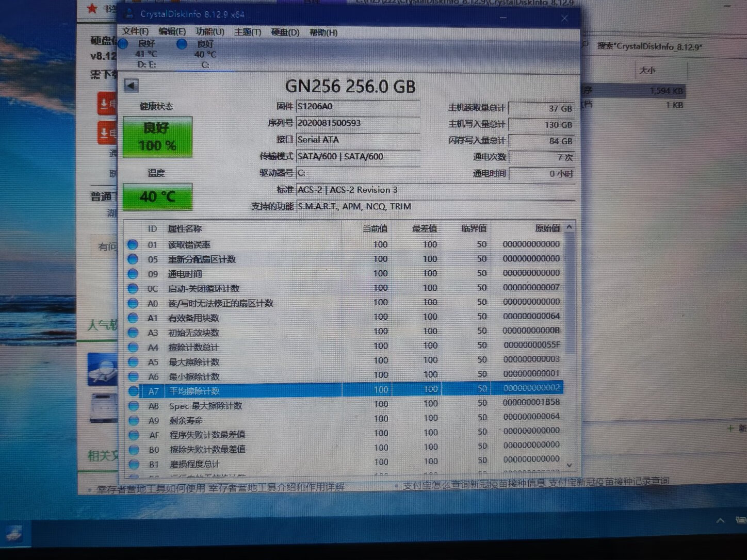Click the status circle for 05 重新分配扇区计数
The image size is (747, 560).
pyautogui.click(x=133, y=259)
